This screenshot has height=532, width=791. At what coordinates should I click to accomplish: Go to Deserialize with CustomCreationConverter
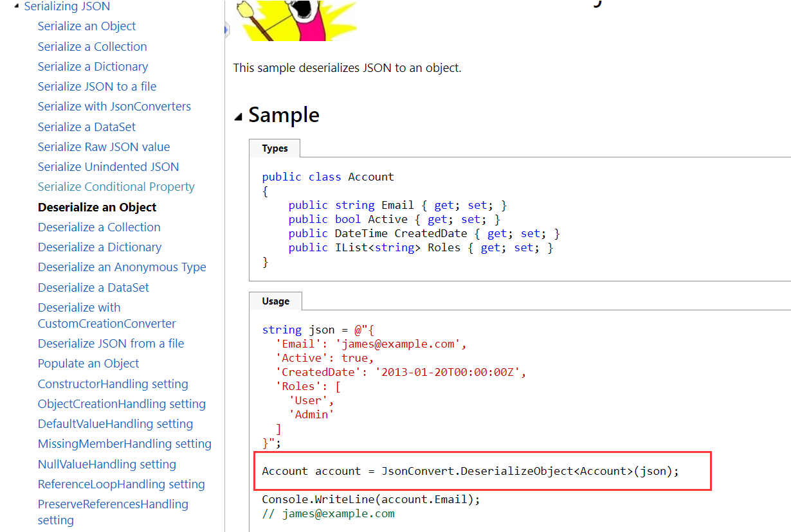[x=106, y=315]
